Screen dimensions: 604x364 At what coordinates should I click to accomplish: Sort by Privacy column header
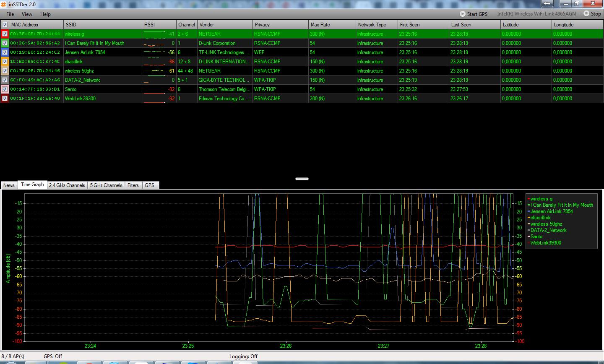pyautogui.click(x=281, y=25)
